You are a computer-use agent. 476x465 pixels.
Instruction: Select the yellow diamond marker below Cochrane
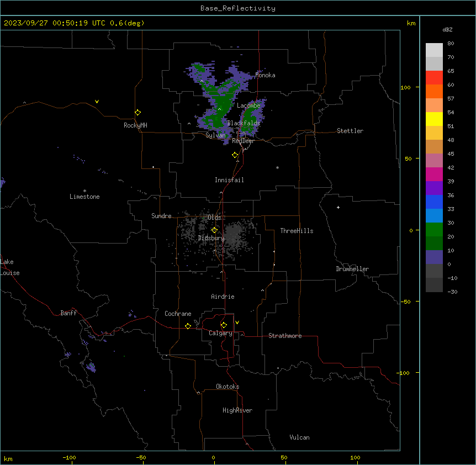[188, 326]
